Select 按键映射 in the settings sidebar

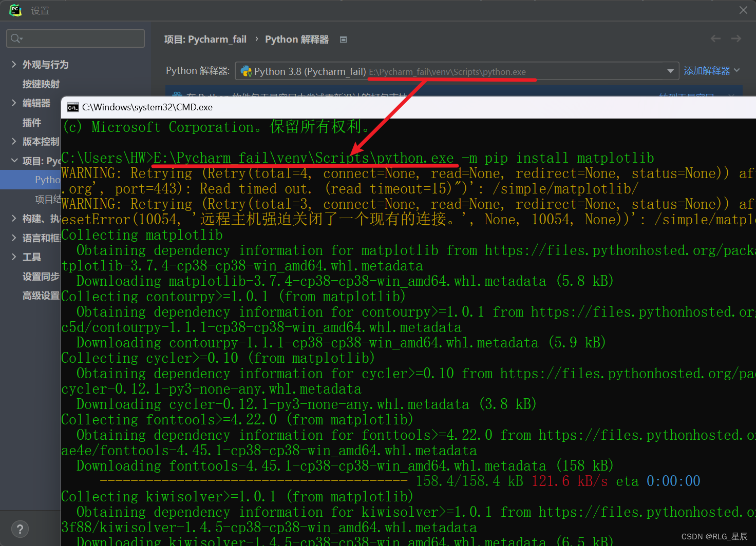pyautogui.click(x=41, y=84)
